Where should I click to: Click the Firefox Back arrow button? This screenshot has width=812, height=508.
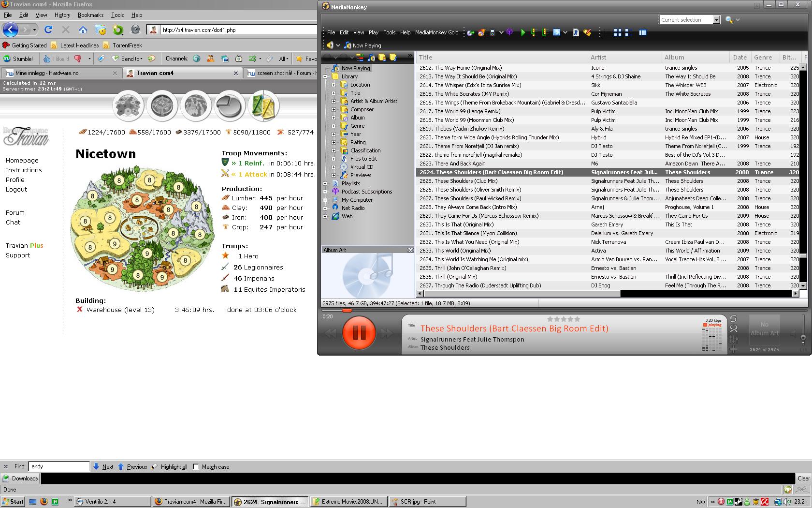pos(11,30)
